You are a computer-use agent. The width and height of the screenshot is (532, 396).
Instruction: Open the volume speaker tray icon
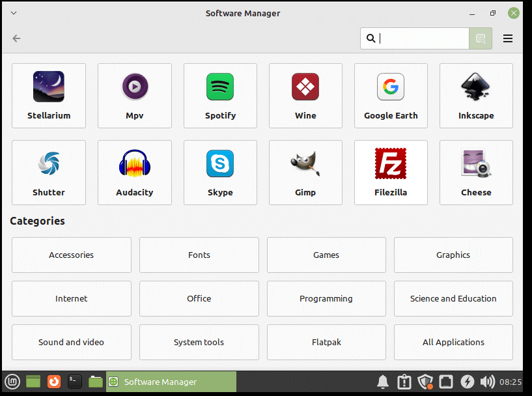(488, 382)
